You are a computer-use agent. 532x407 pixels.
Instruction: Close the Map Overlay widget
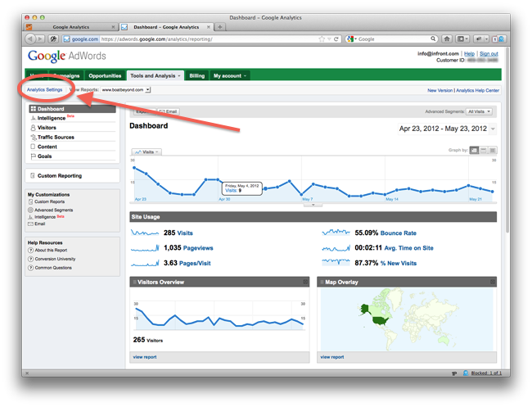pyautogui.click(x=493, y=282)
